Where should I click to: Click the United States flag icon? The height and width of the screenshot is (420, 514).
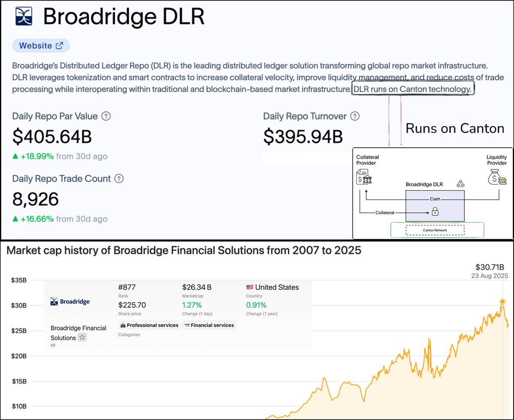pos(250,287)
